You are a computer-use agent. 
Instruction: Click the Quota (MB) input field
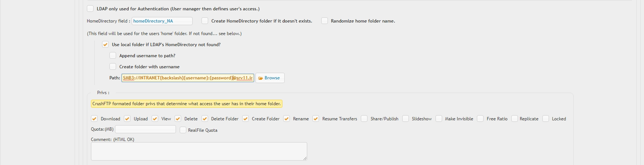pyautogui.click(x=145, y=129)
